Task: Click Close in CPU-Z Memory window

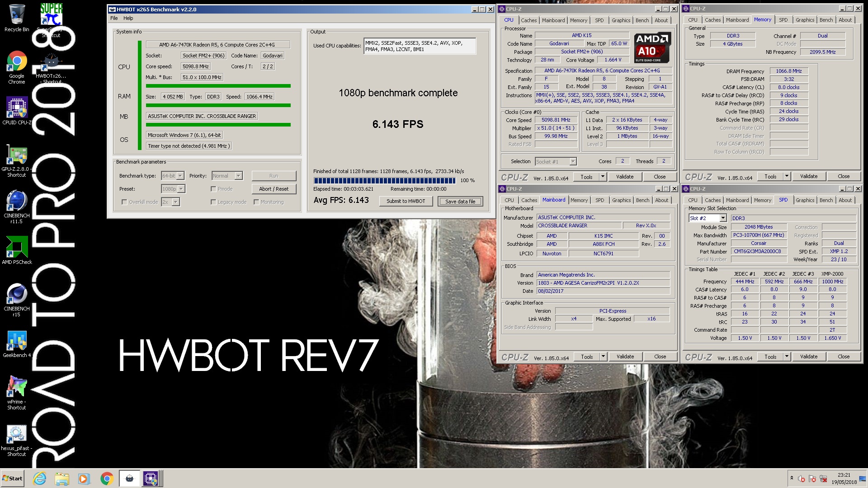Action: pos(843,176)
